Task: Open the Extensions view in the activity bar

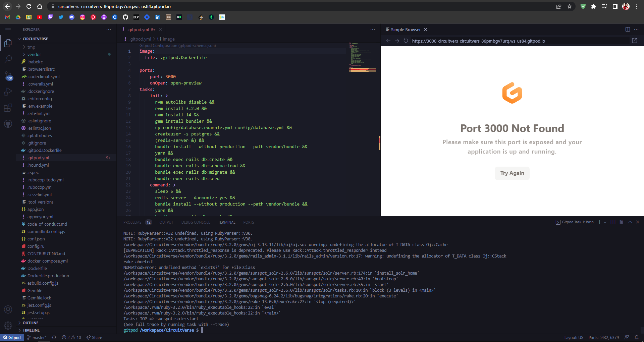Action: click(8, 108)
